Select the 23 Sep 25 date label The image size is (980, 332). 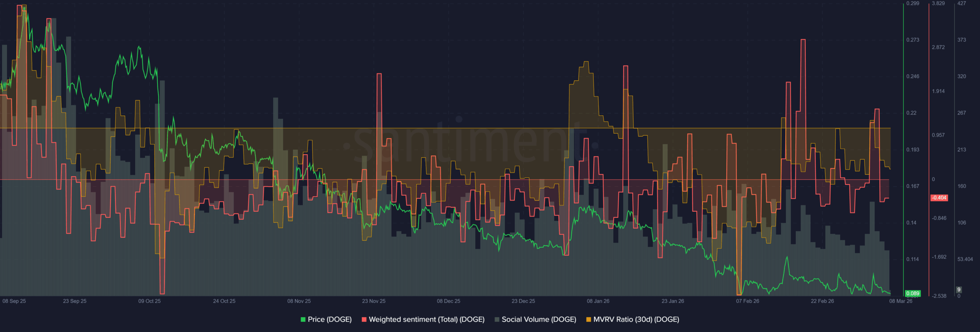75,301
